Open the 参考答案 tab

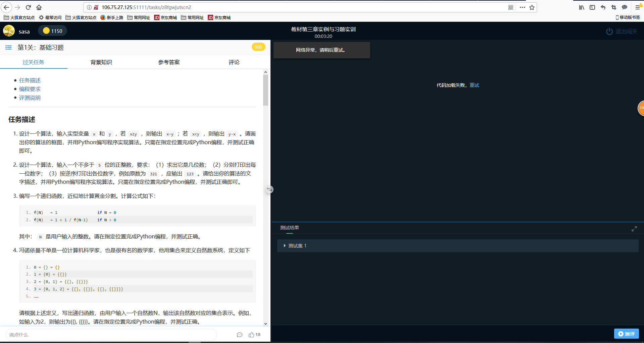[169, 62]
